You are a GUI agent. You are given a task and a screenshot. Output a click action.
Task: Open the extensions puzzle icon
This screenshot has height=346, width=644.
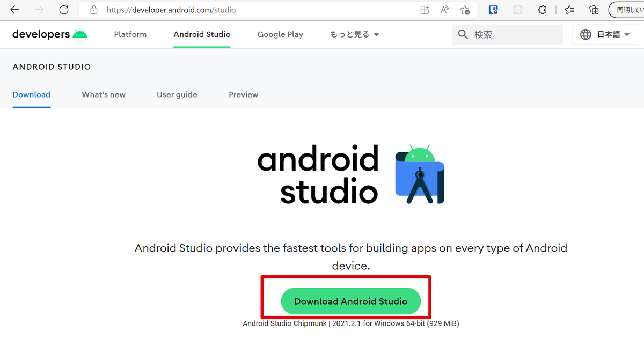pyautogui.click(x=543, y=10)
